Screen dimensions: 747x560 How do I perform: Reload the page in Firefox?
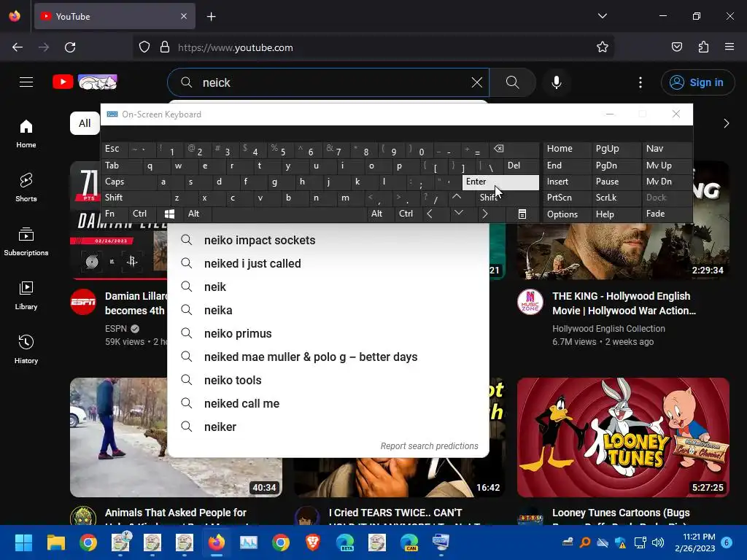[70, 47]
